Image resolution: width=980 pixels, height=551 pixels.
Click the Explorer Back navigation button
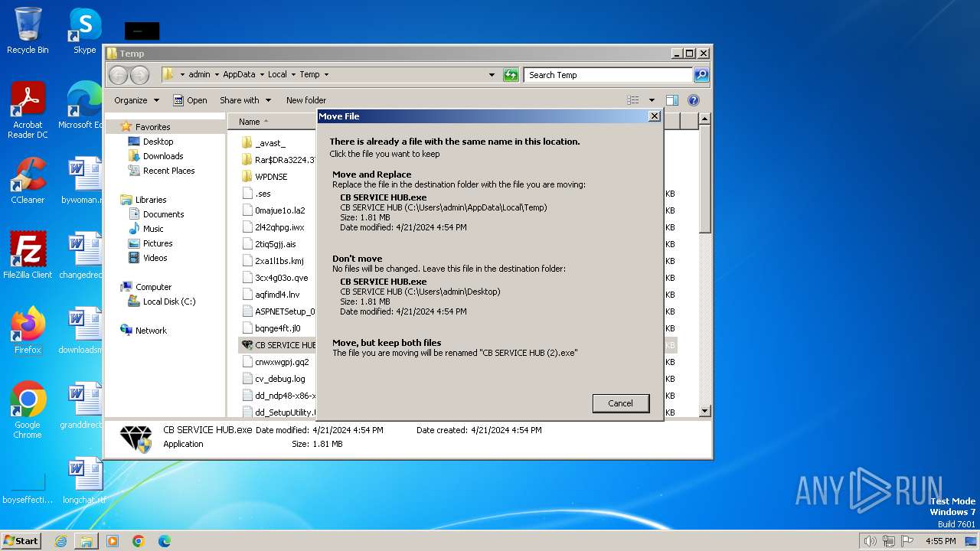(x=119, y=74)
